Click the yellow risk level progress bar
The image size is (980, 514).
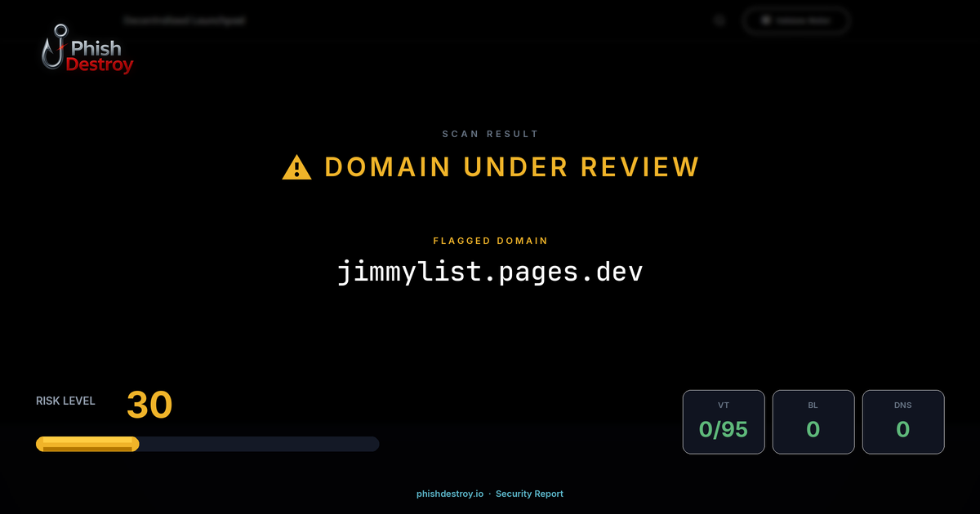[x=86, y=443]
